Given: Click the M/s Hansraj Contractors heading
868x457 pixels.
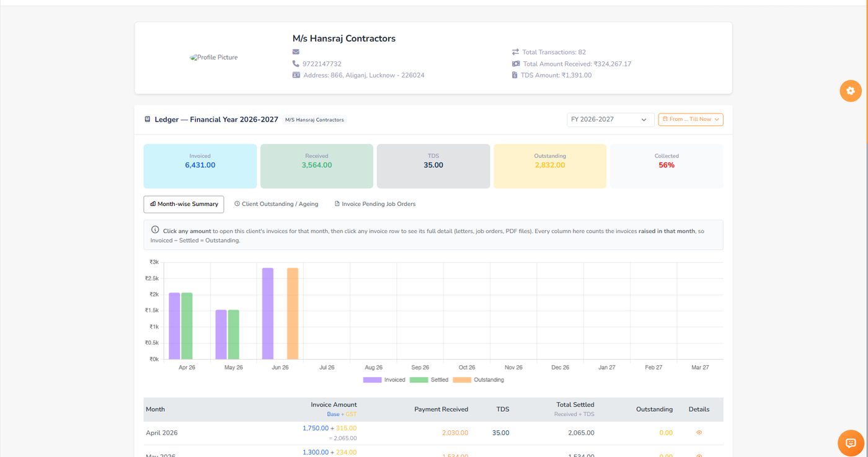Looking at the screenshot, I should [344, 38].
